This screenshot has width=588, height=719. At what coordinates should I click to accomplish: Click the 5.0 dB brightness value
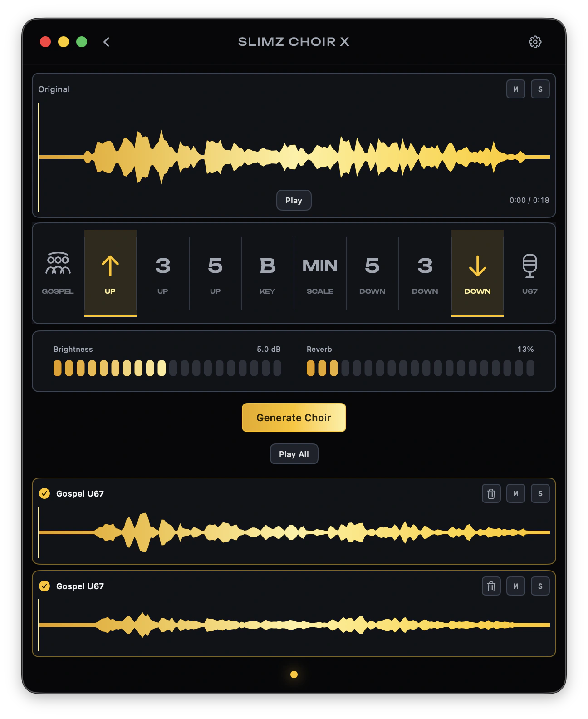(269, 349)
